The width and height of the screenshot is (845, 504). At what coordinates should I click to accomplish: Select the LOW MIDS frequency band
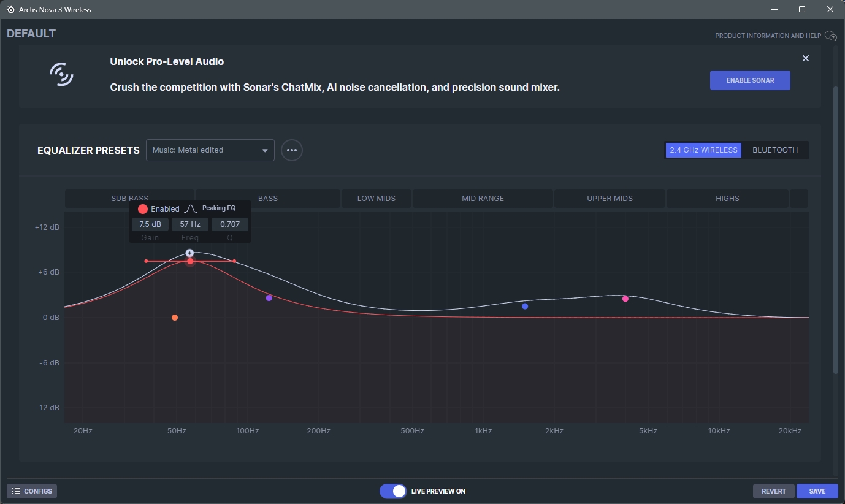tap(377, 199)
